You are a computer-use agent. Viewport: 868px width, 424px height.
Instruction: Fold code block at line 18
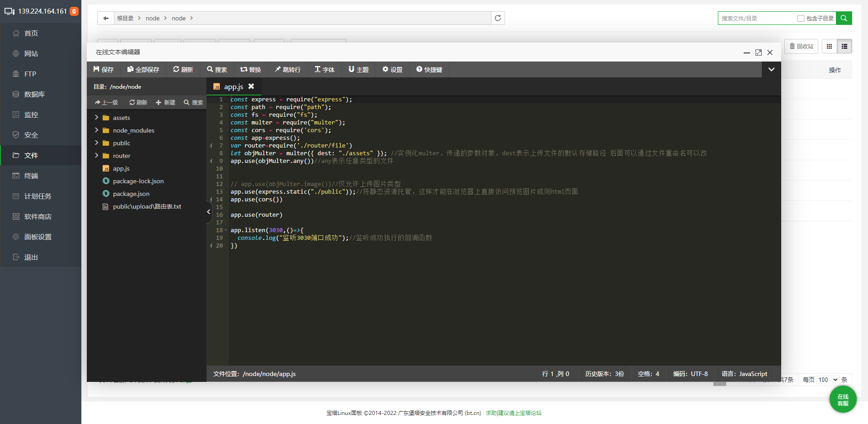point(226,230)
